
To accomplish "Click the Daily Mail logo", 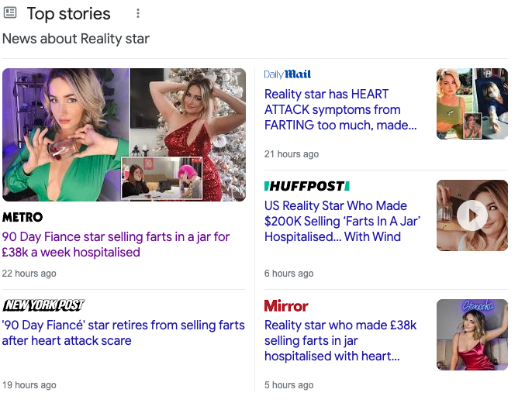I will tap(288, 74).
